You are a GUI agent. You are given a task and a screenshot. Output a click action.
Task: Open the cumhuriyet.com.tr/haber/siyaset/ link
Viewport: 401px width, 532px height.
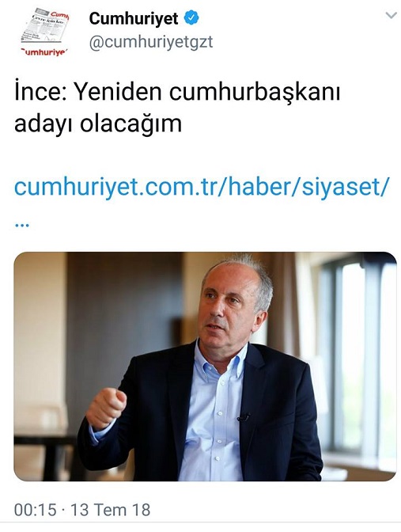200,187
